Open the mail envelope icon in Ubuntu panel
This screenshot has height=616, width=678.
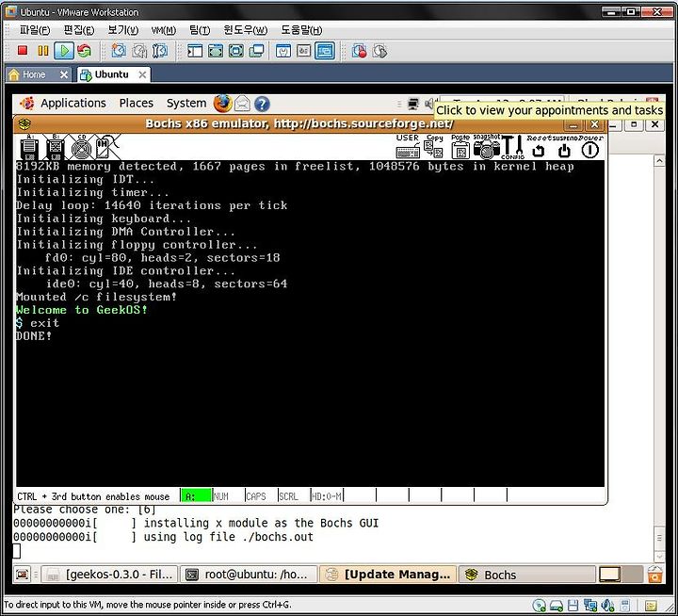point(243,104)
